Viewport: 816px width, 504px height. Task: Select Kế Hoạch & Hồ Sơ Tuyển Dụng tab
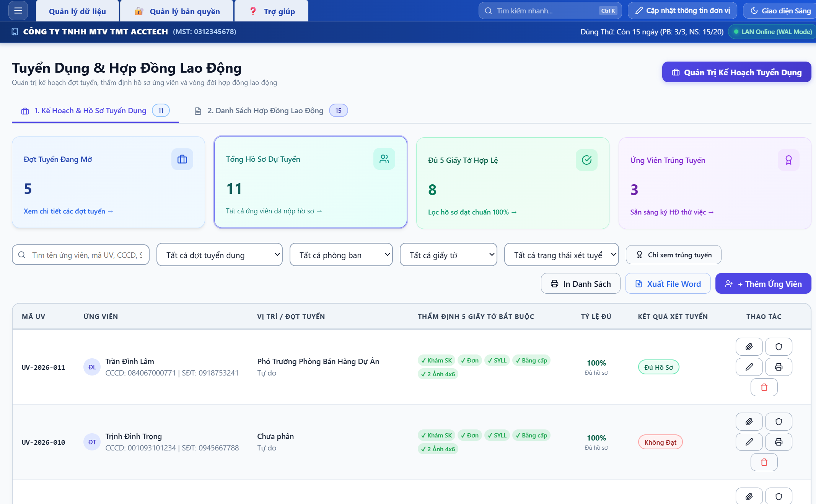click(x=95, y=111)
